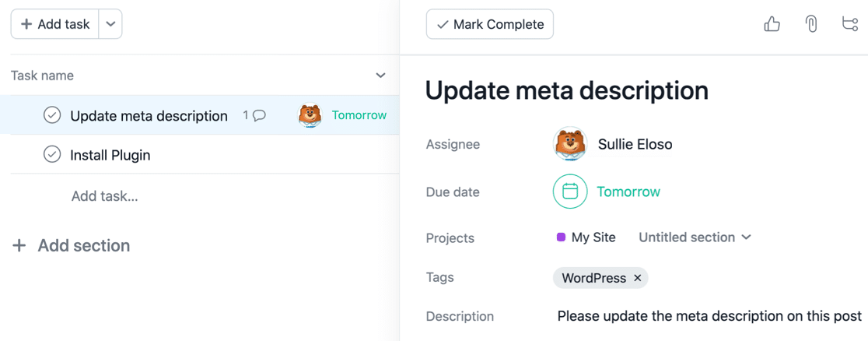Click the Tomorrow due date link

[628, 192]
